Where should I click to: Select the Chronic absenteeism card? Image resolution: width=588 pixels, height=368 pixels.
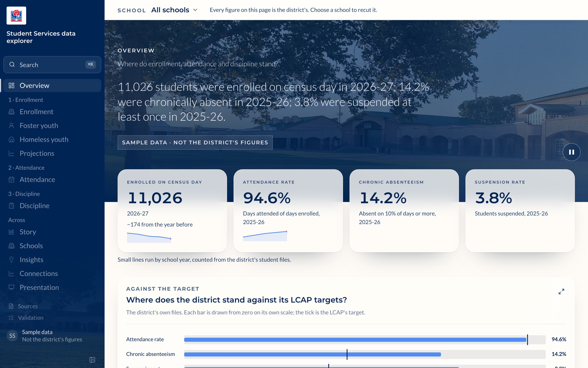click(x=404, y=210)
